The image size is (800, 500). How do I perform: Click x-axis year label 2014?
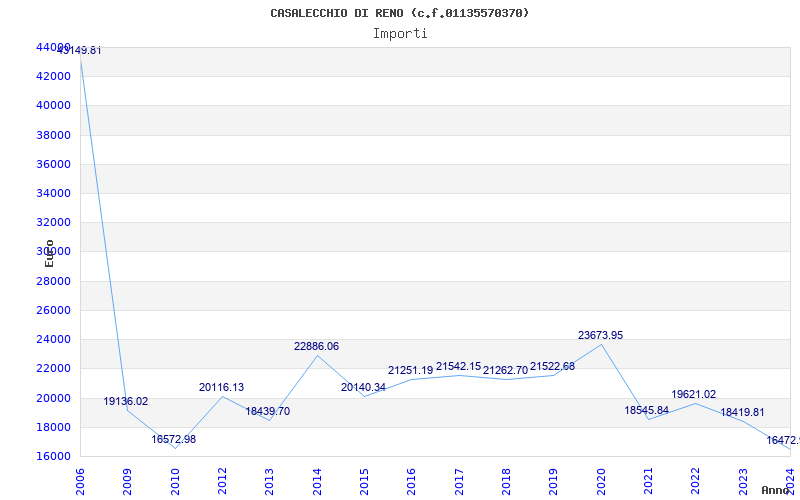point(317,482)
